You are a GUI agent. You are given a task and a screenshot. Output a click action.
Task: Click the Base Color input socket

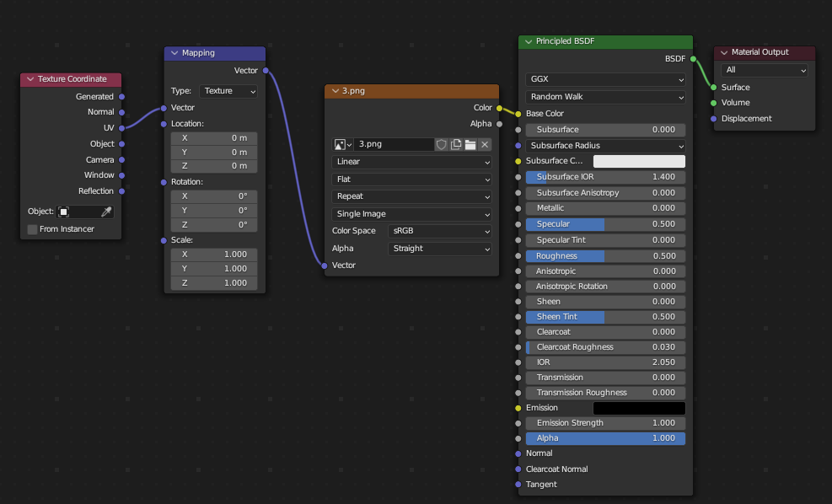(518, 114)
